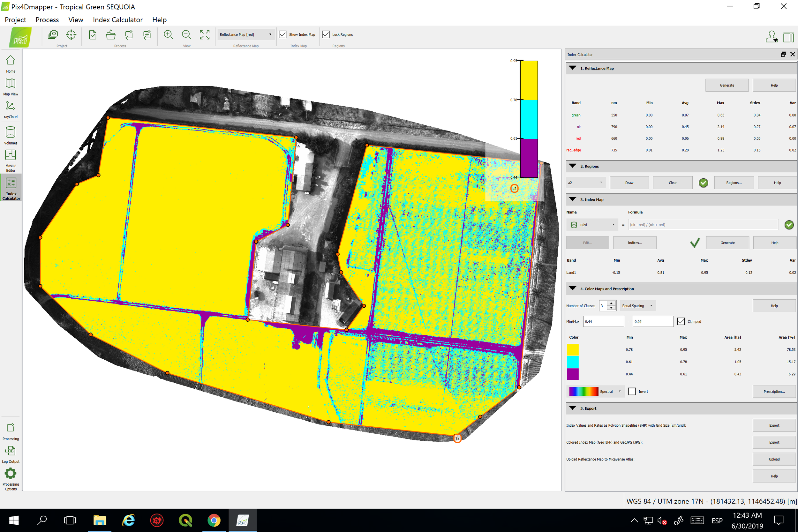Screen dimensions: 798x532
Task: Open the Reflectance Map [red] dropdown
Action: (246, 34)
